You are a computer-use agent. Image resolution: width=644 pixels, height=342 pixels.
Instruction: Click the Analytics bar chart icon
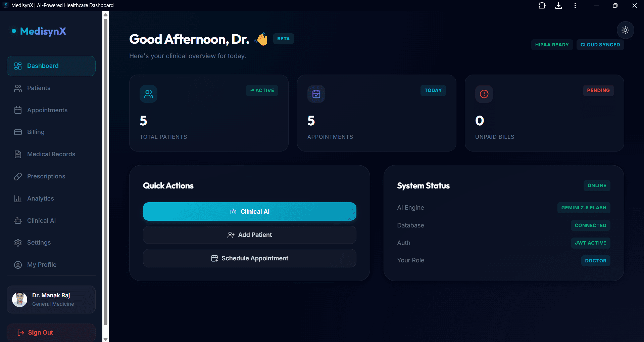(18, 199)
